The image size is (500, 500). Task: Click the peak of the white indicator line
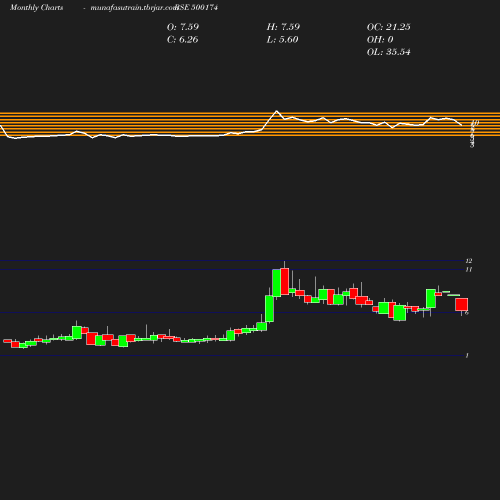[x=276, y=111]
